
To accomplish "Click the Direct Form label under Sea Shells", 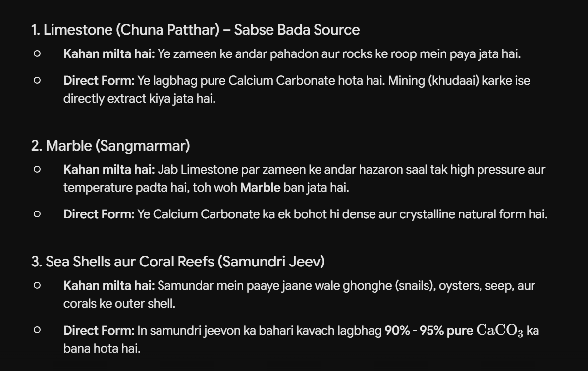I will (x=99, y=331).
